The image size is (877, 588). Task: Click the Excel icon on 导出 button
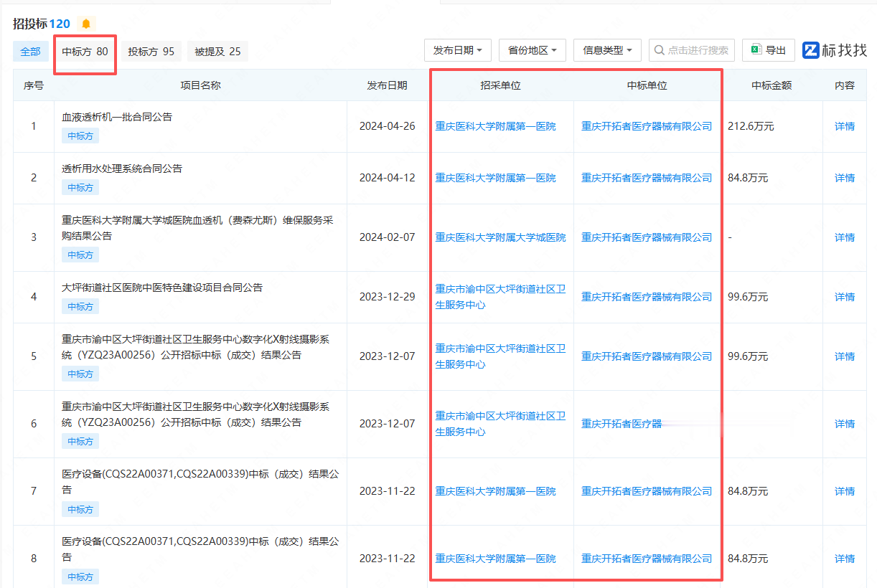click(x=756, y=50)
